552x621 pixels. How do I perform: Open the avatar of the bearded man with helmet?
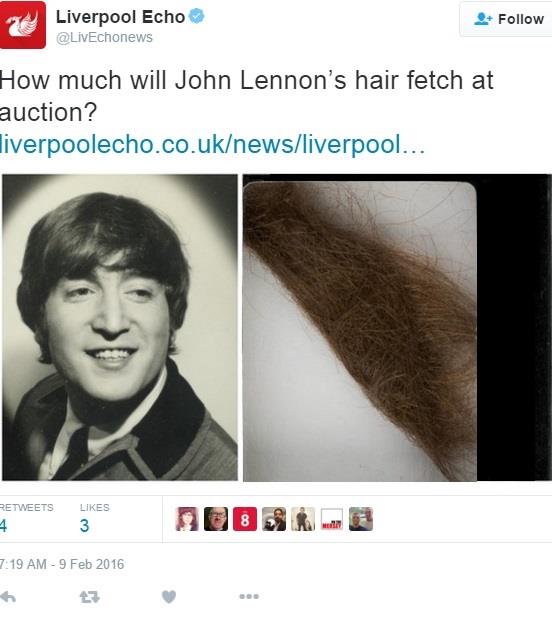(x=274, y=519)
